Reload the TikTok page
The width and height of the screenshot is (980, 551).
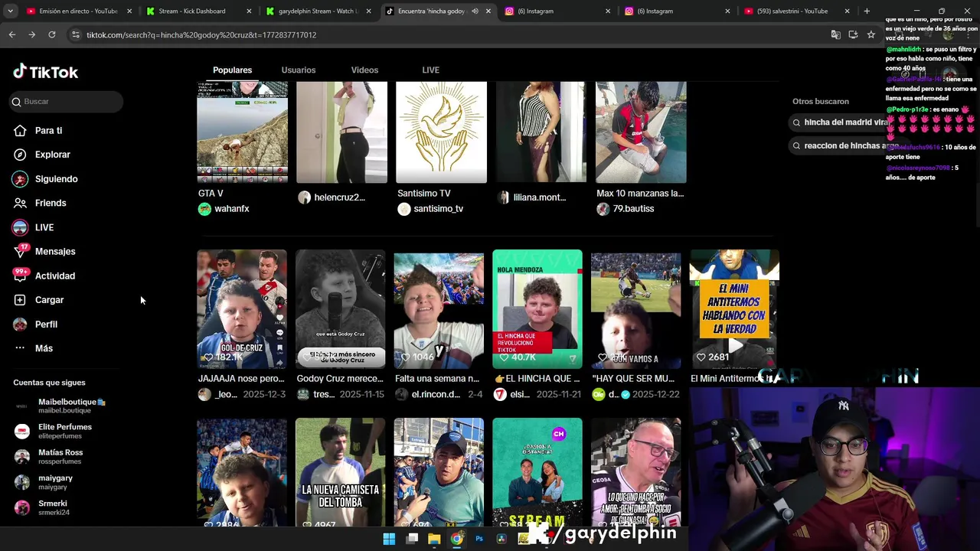pyautogui.click(x=51, y=34)
